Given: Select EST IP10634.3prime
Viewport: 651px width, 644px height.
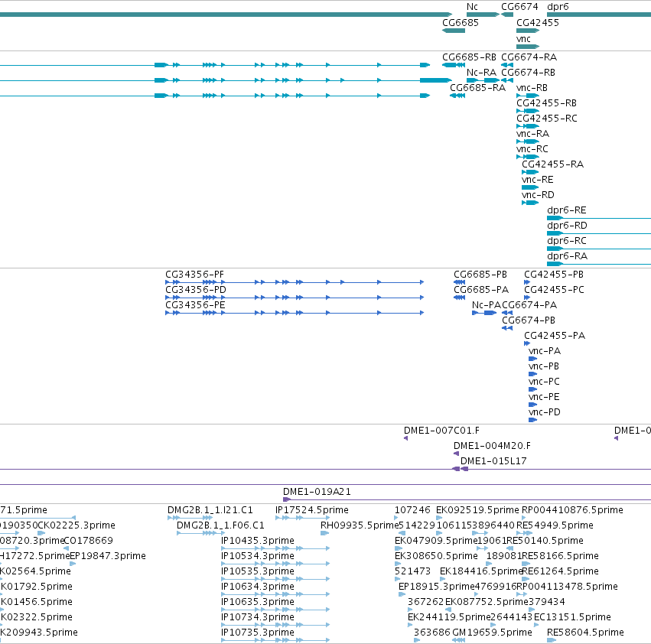Looking at the screenshot, I should (x=258, y=587).
